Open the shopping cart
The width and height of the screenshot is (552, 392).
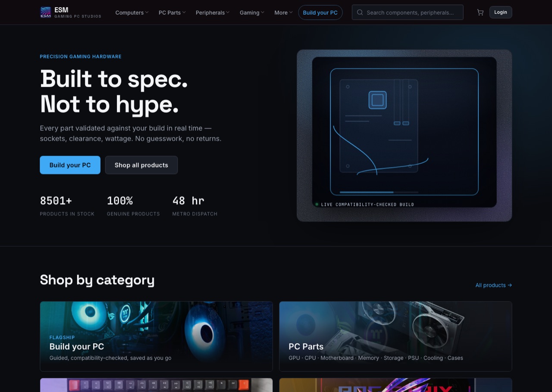point(480,12)
